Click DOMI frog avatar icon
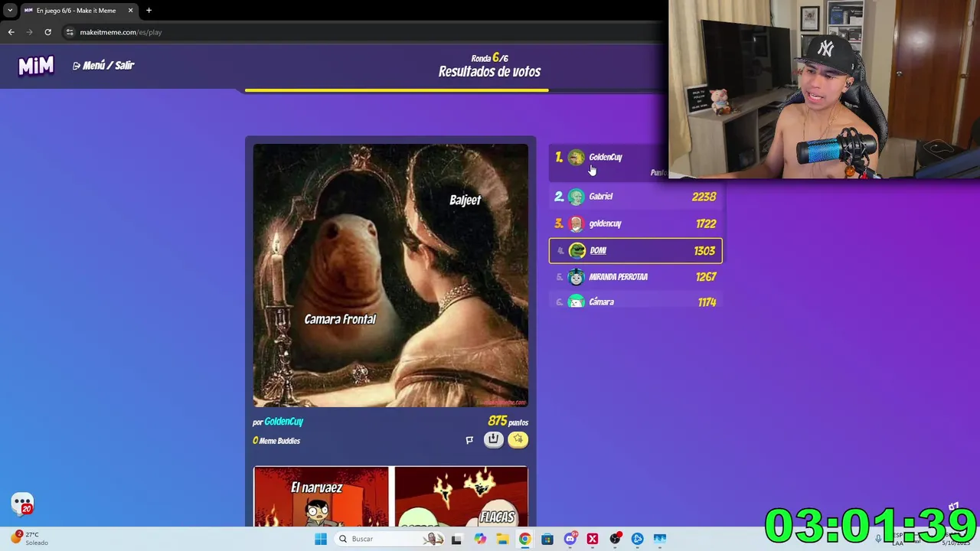The width and height of the screenshot is (980, 551). (577, 250)
